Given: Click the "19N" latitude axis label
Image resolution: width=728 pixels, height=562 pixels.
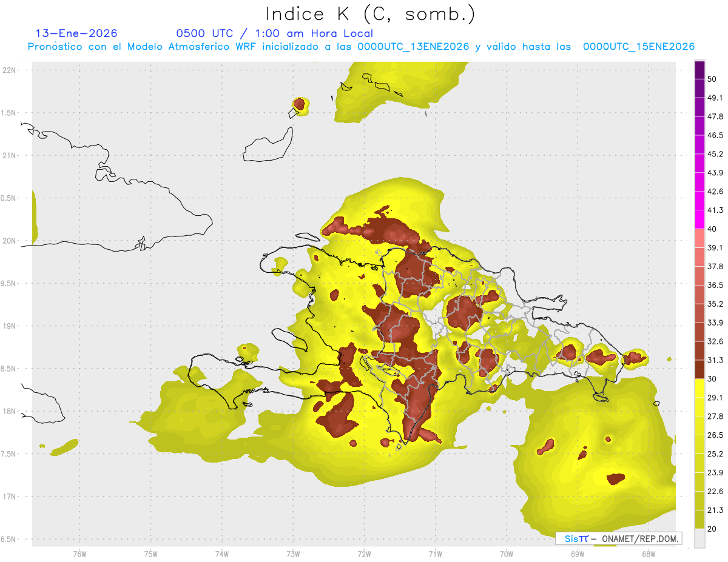Looking at the screenshot, I should point(10,326).
